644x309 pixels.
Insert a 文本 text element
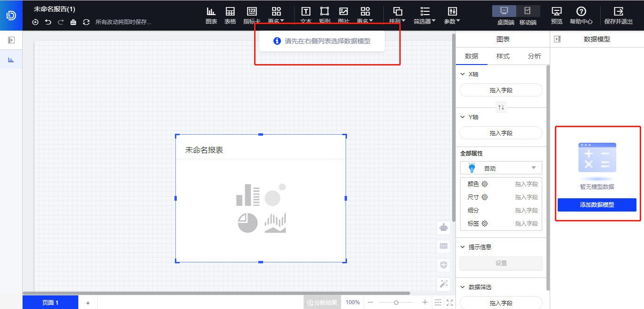pos(305,13)
